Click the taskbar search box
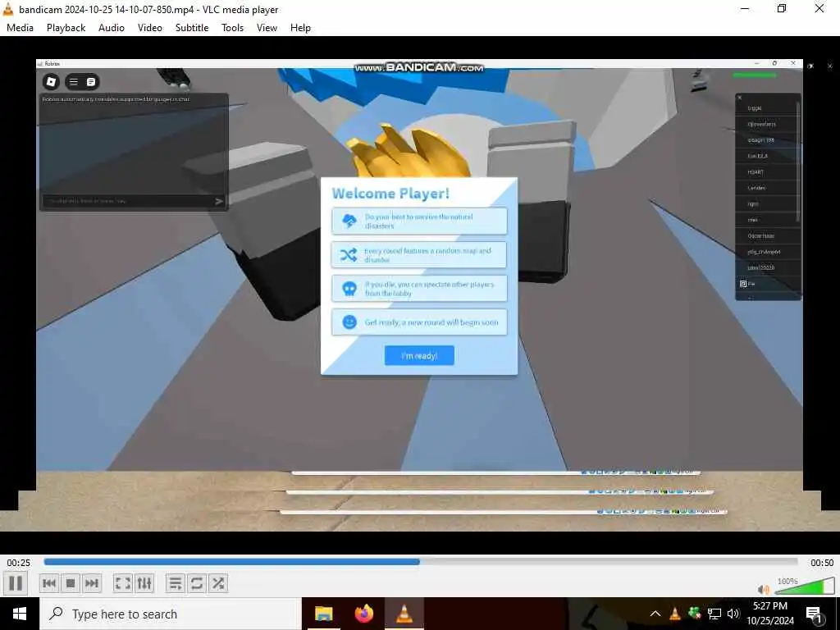This screenshot has height=630, width=840. 171,614
